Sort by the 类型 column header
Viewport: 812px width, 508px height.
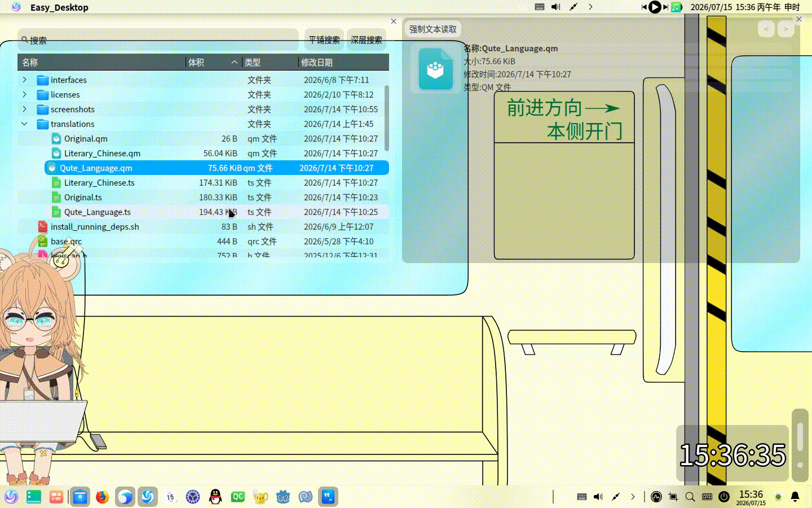click(270, 62)
